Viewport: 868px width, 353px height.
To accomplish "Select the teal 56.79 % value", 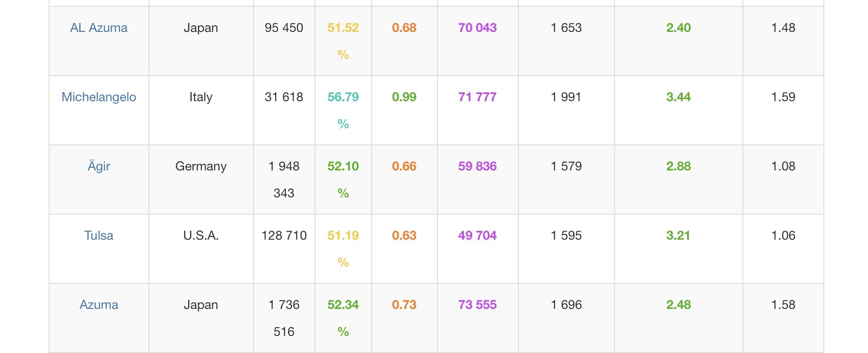I will [x=343, y=97].
